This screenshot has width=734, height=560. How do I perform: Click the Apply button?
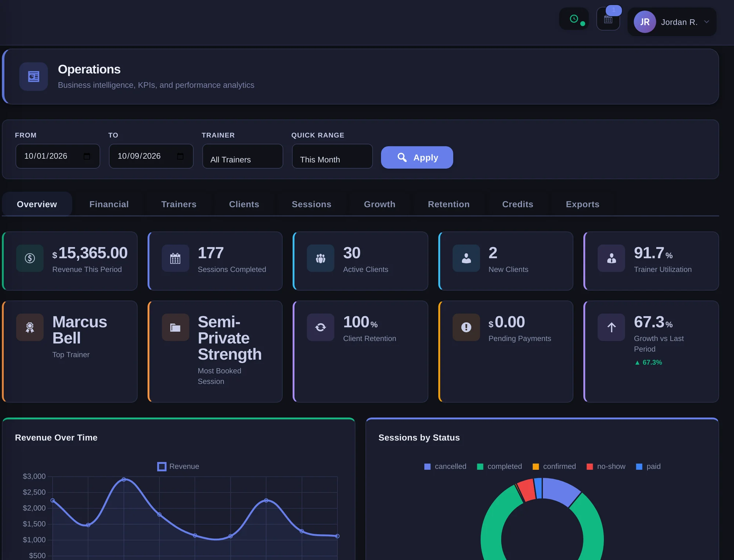pos(417,157)
